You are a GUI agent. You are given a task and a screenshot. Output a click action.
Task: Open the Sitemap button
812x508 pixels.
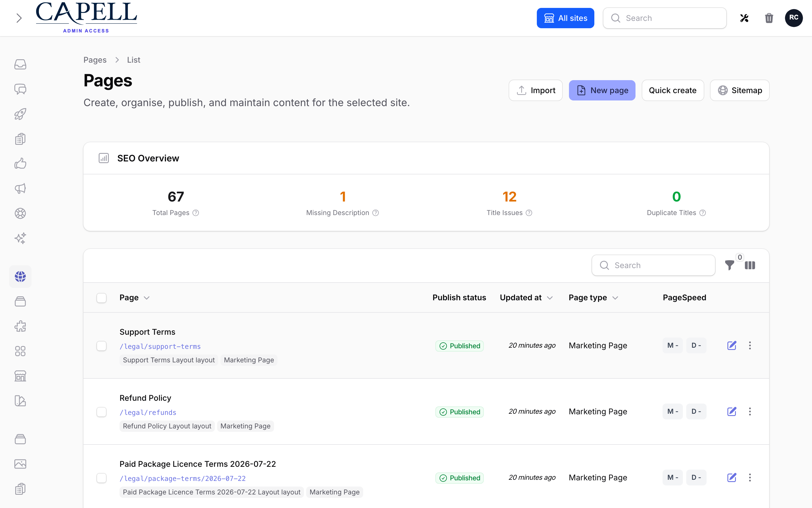click(x=740, y=90)
